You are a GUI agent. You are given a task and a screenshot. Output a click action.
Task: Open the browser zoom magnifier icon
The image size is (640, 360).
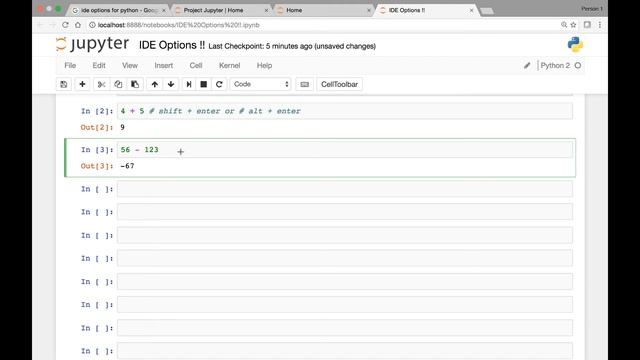[564, 25]
